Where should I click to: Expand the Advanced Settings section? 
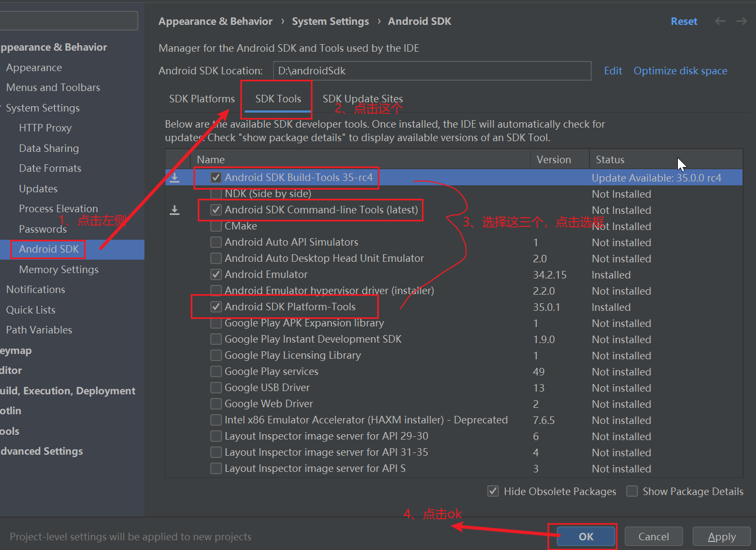(41, 451)
